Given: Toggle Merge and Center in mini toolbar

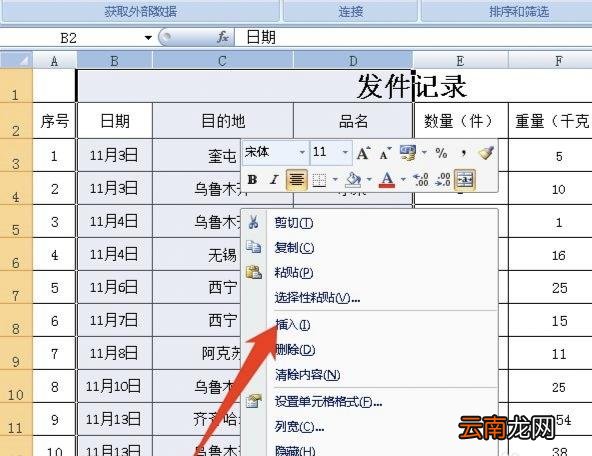Looking at the screenshot, I should point(465,180).
